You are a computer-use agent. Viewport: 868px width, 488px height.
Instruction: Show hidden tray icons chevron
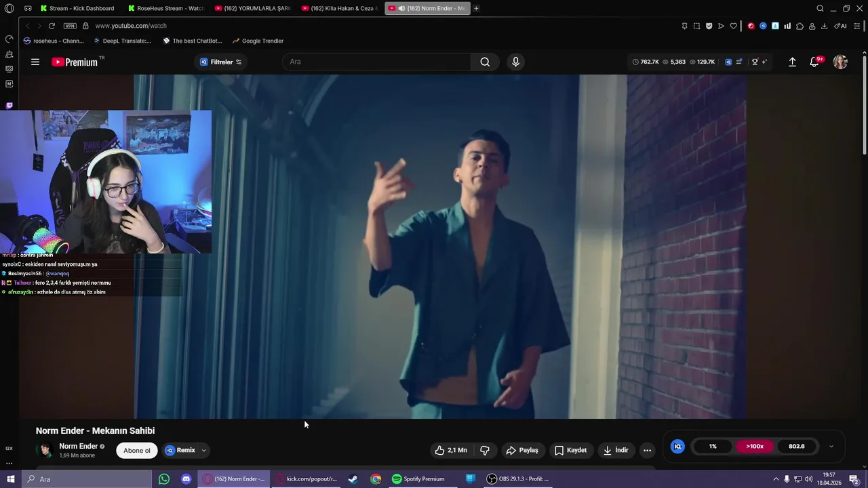point(776,479)
